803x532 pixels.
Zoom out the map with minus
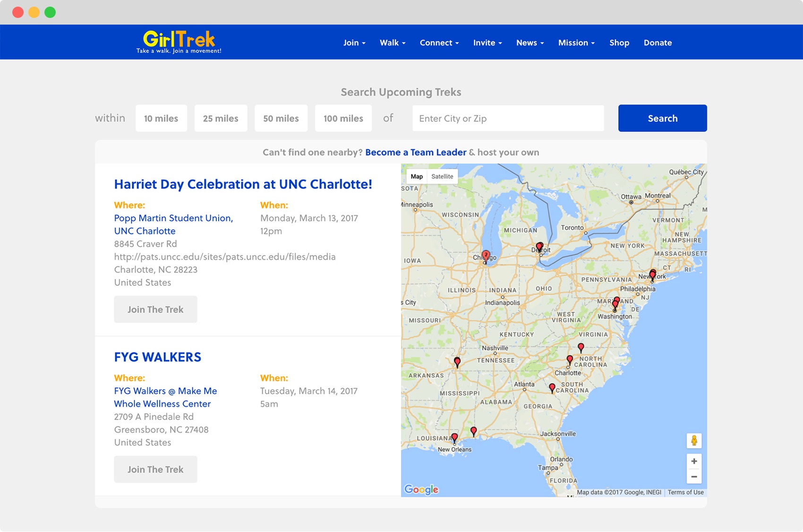pyautogui.click(x=694, y=476)
